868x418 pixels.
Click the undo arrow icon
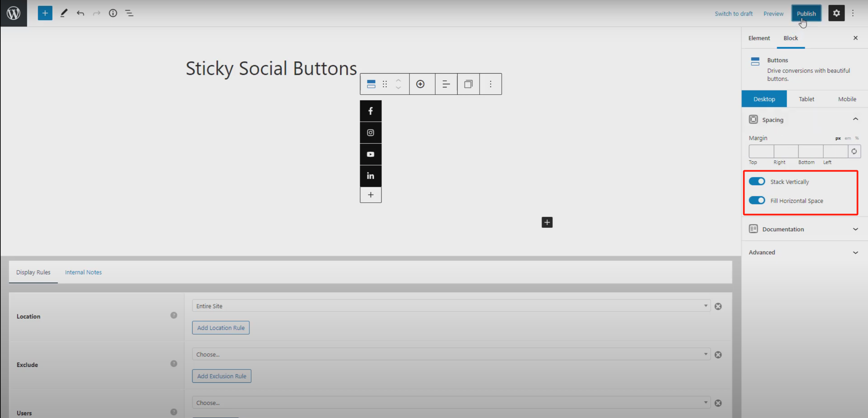click(80, 13)
